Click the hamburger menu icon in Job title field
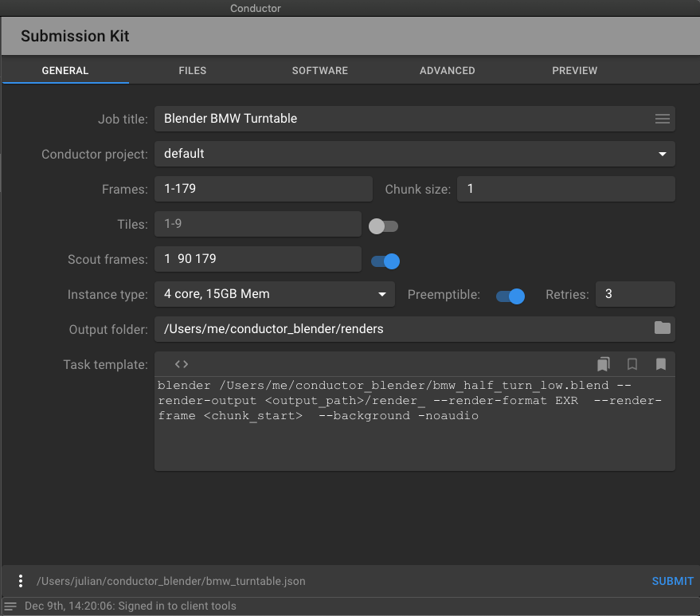 tap(662, 119)
